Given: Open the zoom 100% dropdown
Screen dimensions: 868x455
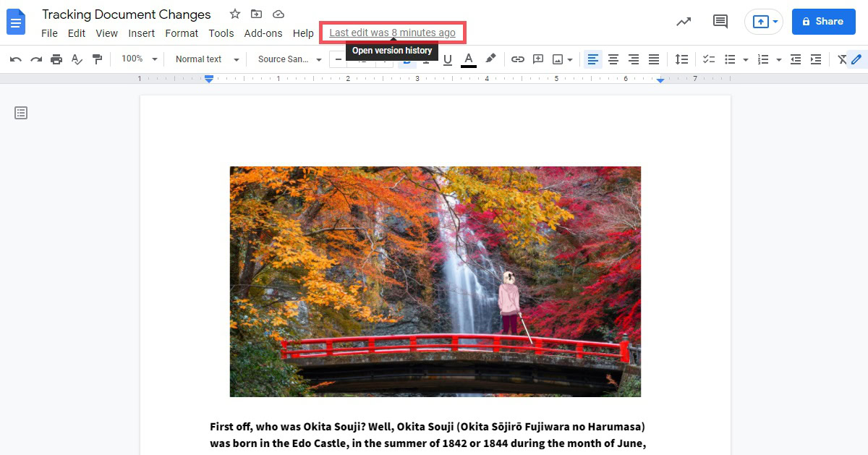Looking at the screenshot, I should (x=139, y=59).
